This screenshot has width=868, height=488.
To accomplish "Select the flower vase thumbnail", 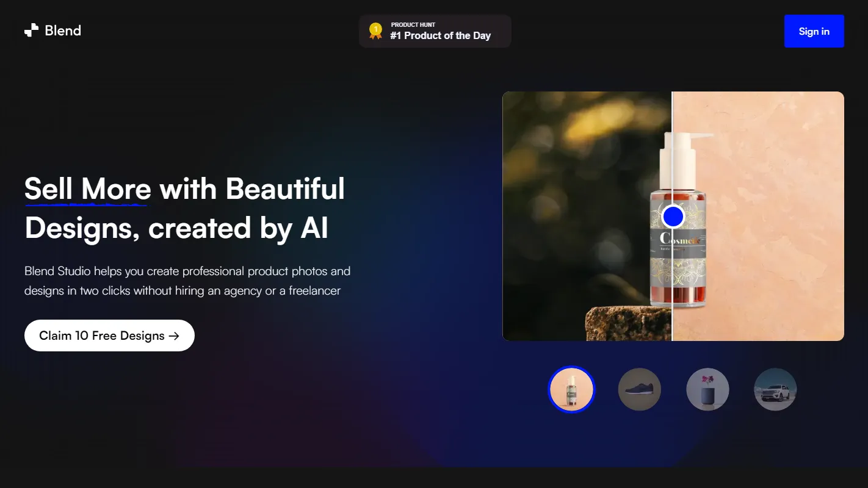I will [x=707, y=389].
